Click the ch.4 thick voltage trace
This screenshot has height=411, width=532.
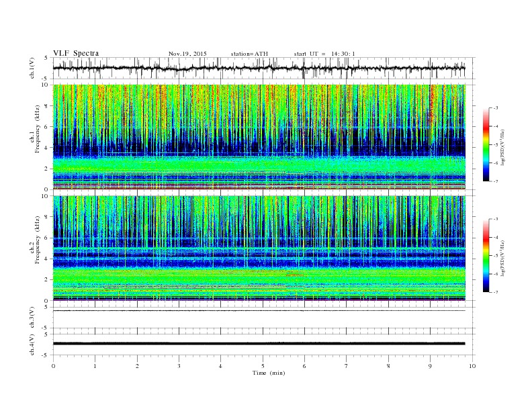point(259,344)
